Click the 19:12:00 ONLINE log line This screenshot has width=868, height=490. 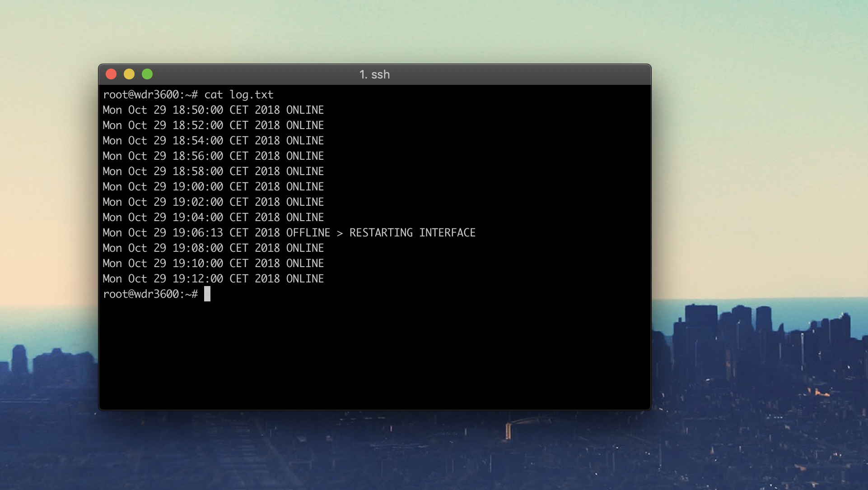(213, 279)
